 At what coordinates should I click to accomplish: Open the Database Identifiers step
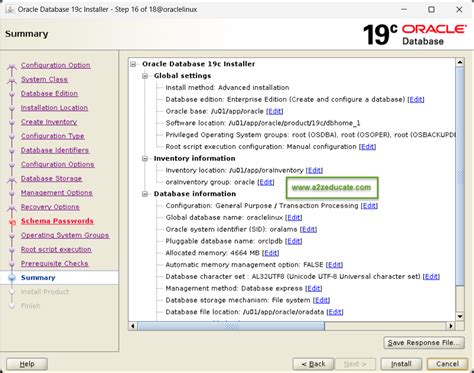click(x=55, y=150)
